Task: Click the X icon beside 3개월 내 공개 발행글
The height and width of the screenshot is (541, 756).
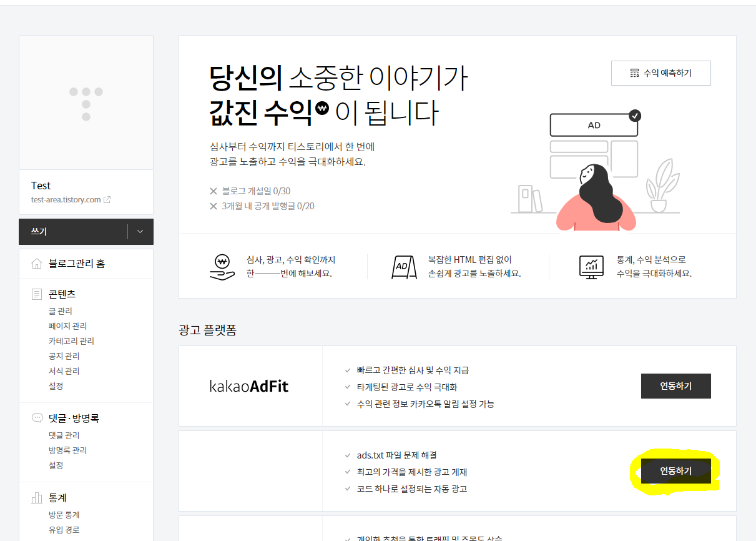Action: click(214, 206)
